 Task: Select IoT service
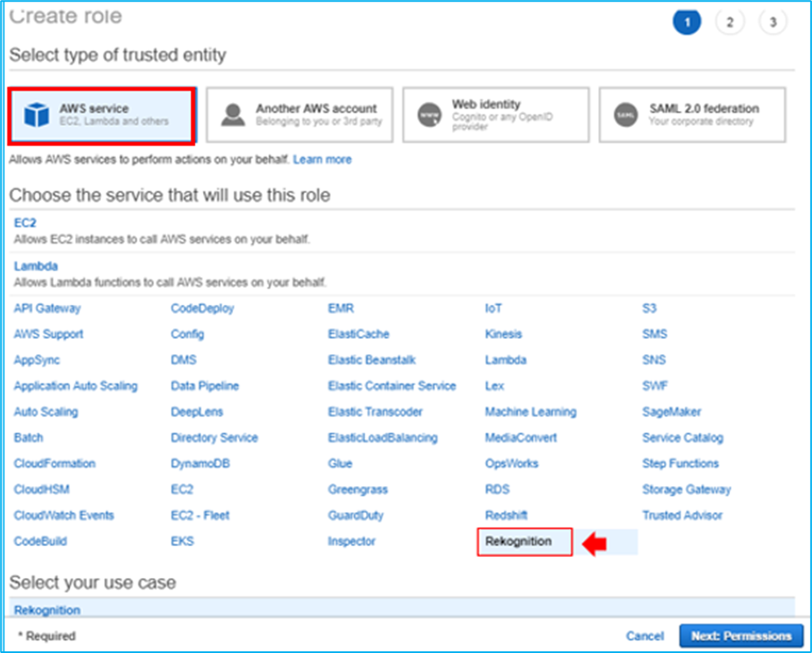pos(494,308)
